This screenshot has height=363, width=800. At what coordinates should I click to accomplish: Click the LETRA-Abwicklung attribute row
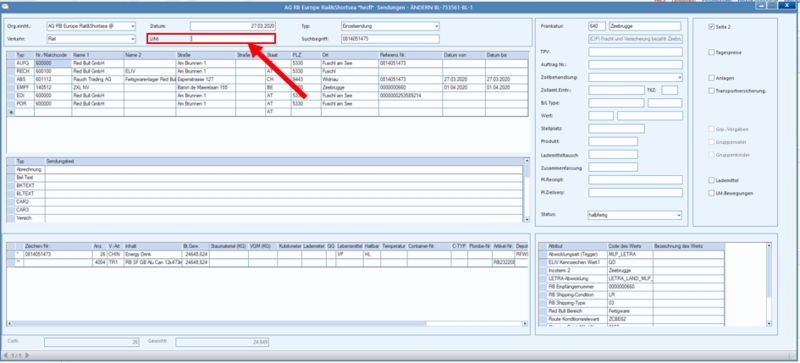click(x=631, y=278)
